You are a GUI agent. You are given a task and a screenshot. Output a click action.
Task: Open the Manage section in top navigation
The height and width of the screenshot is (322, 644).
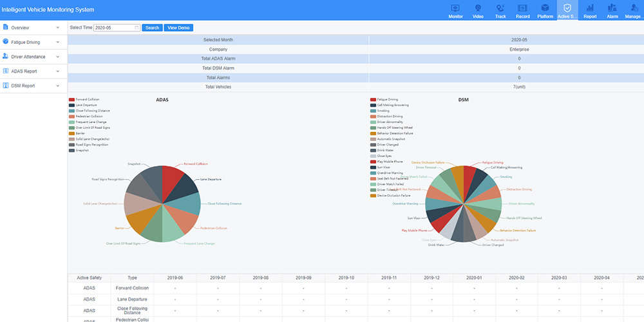(634, 11)
